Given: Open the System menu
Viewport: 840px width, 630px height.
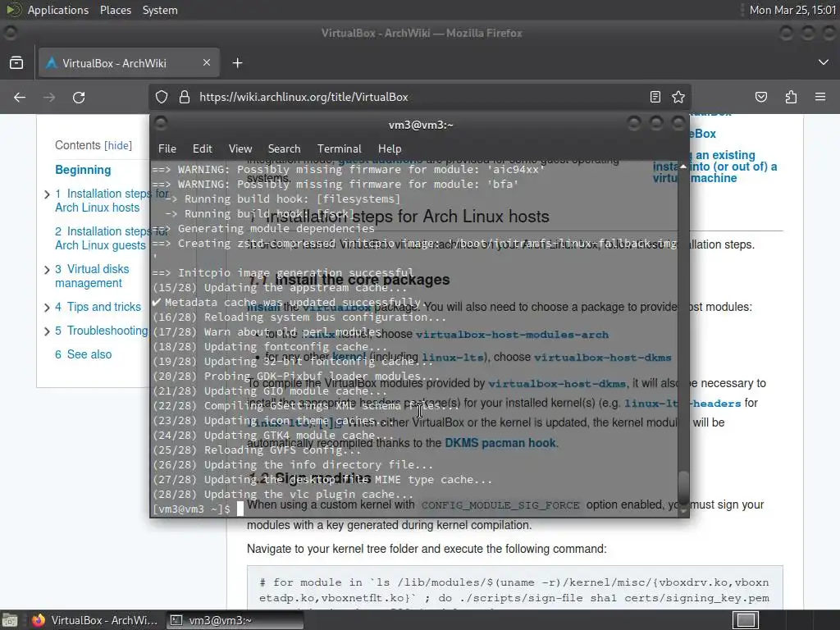Looking at the screenshot, I should (160, 10).
